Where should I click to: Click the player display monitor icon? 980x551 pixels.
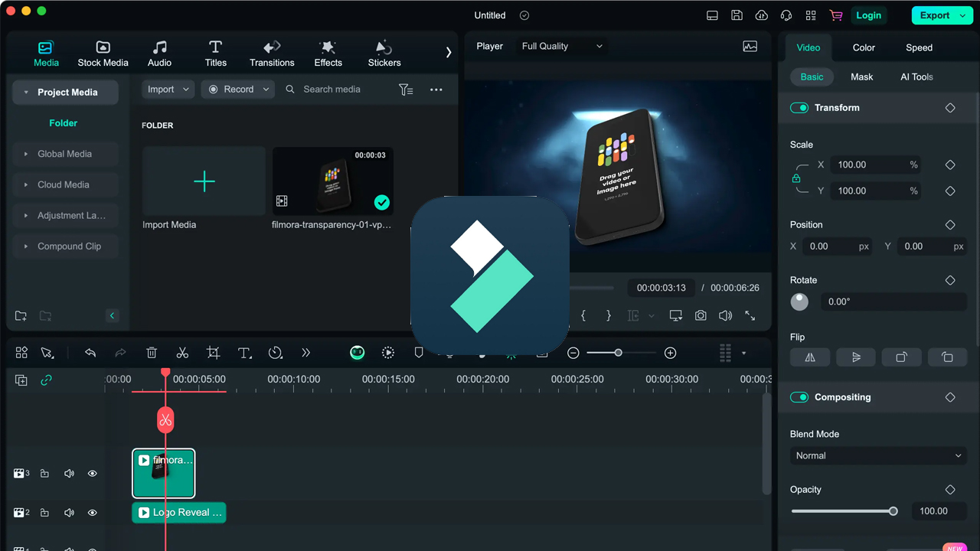[675, 315]
